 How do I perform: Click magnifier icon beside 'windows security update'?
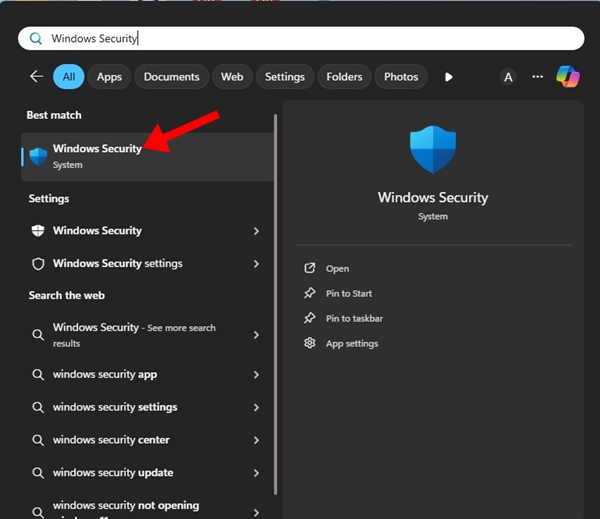[x=38, y=473]
